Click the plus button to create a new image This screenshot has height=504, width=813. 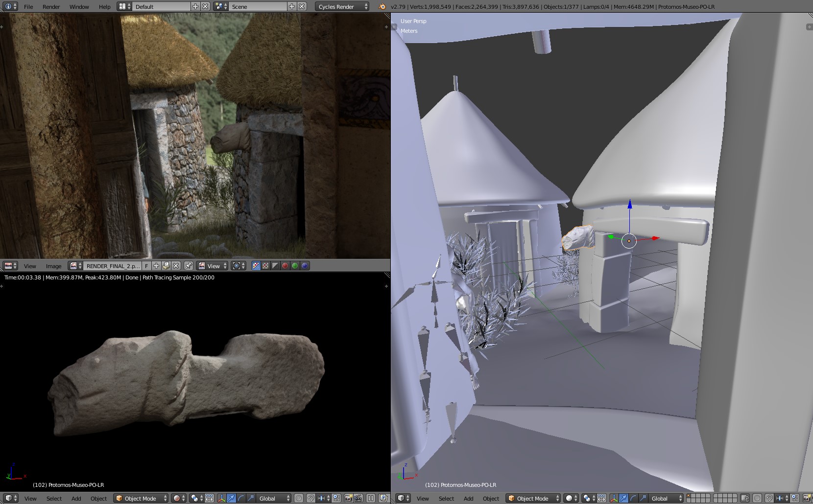point(156,266)
